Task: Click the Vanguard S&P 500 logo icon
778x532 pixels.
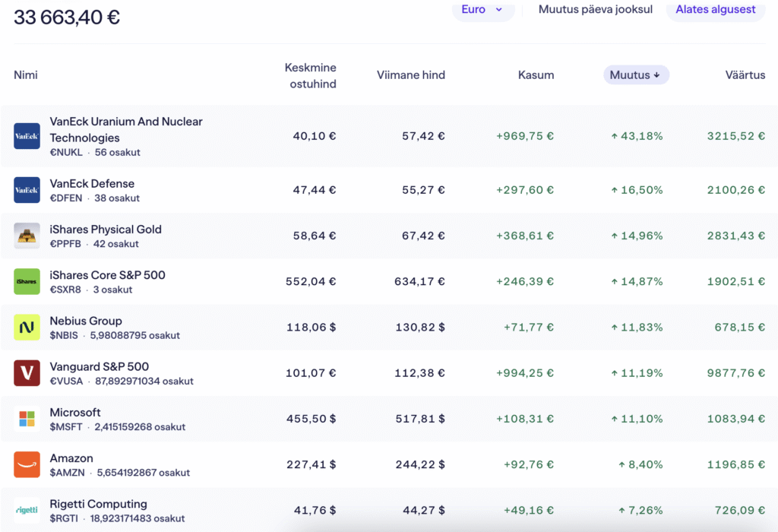Action: 27,373
